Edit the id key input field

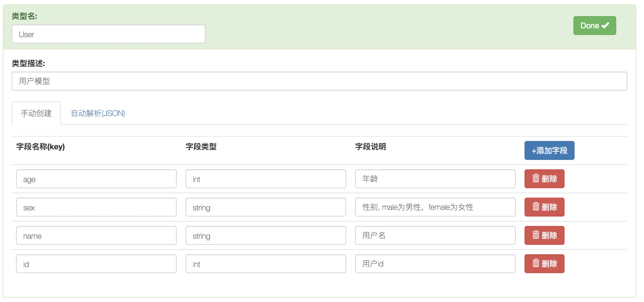[x=96, y=264]
